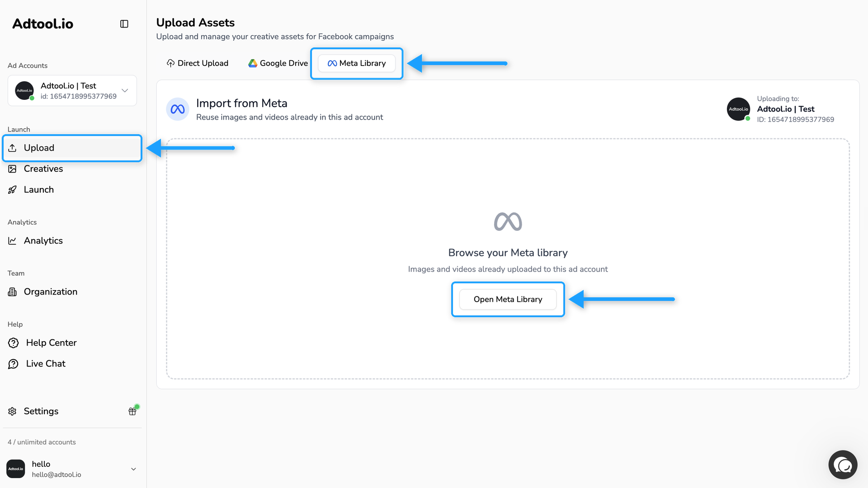Click the Meta logo in dropzone
Viewport: 868px width, 488px height.
508,222
